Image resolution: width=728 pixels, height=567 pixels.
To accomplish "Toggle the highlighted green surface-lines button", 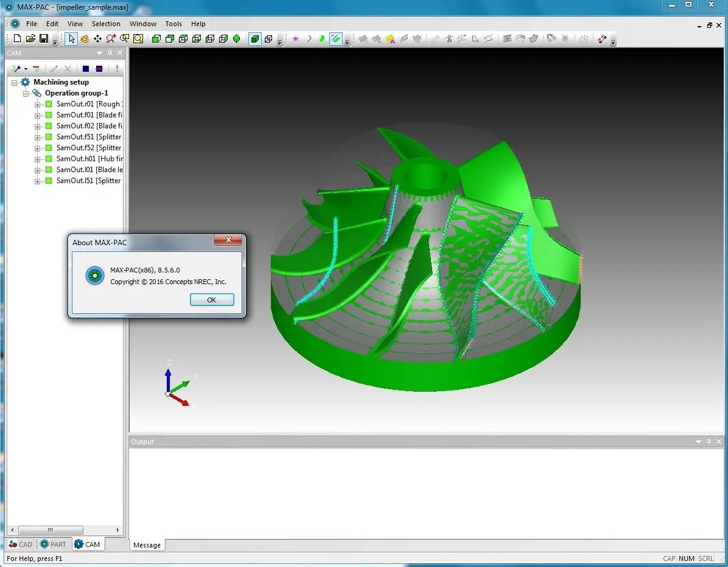I will point(335,39).
